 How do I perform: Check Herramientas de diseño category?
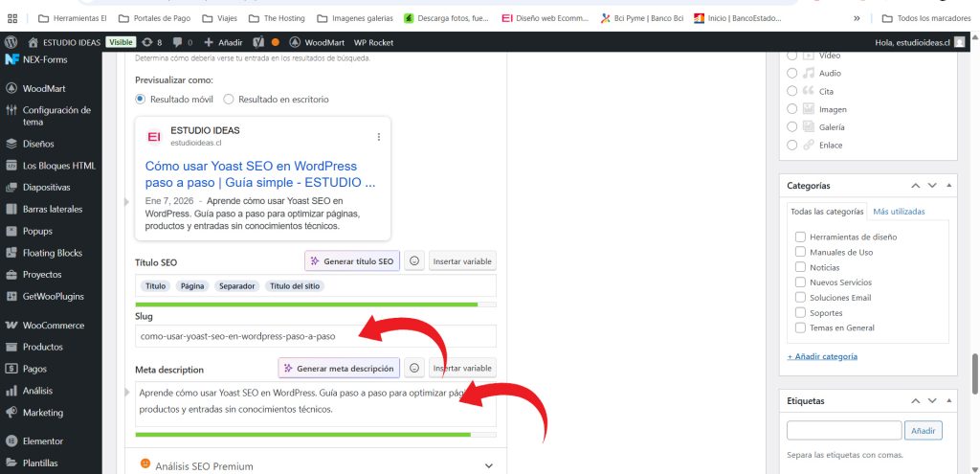coord(800,237)
